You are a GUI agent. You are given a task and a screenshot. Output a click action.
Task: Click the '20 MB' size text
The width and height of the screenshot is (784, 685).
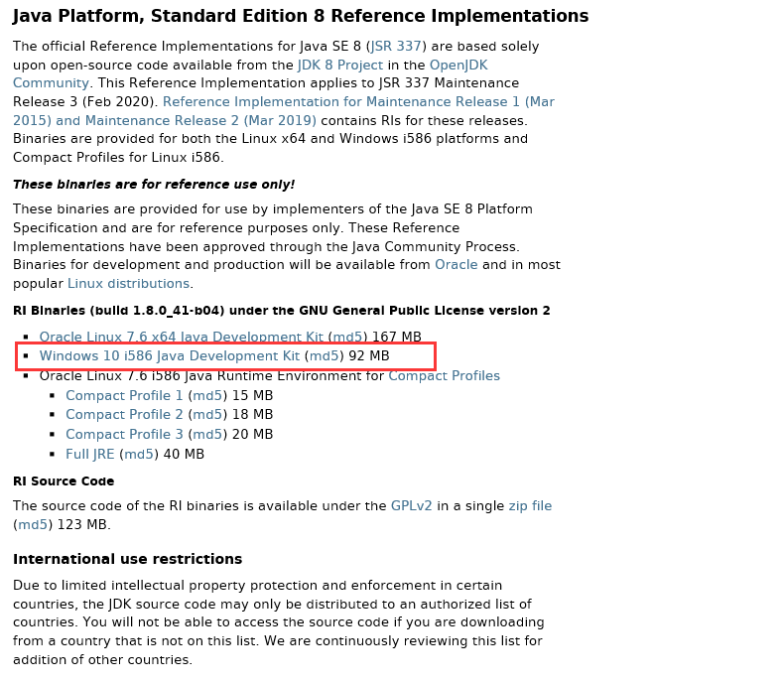[252, 435]
